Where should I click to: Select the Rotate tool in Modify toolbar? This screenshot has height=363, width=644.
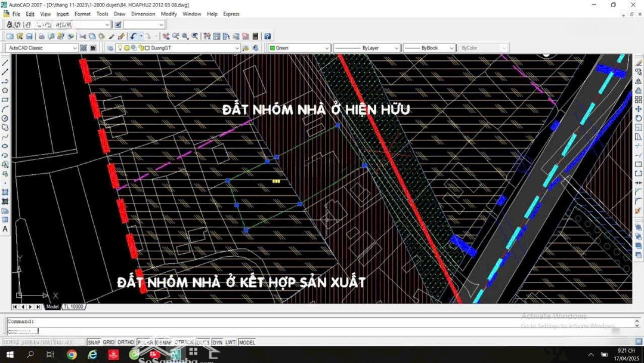point(639,118)
